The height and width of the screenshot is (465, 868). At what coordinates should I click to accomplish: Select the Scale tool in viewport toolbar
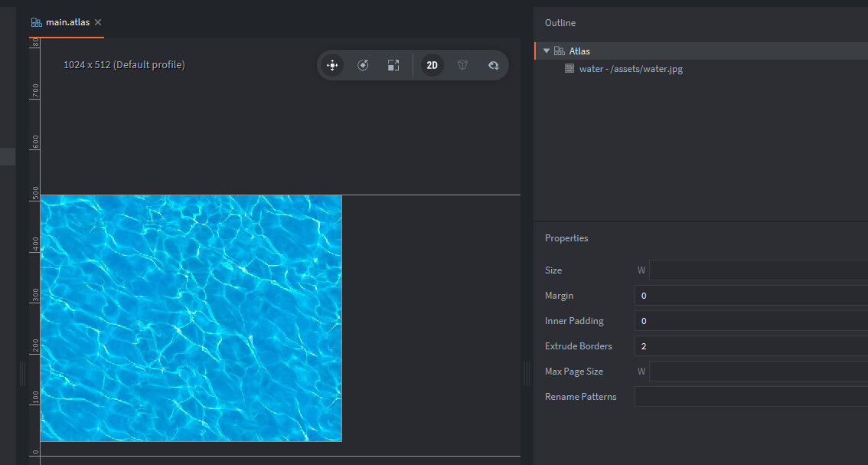393,65
